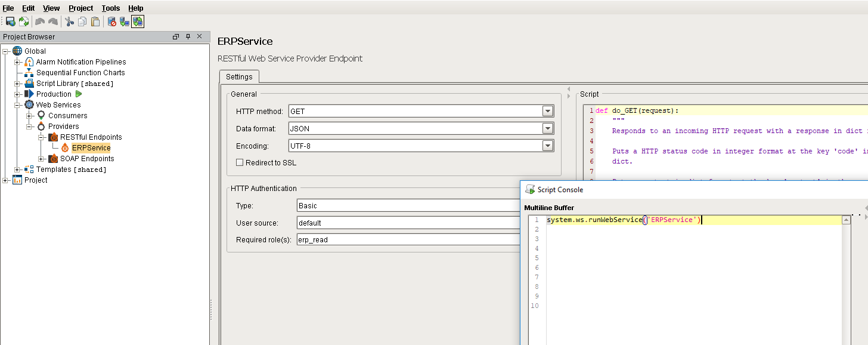Image resolution: width=868 pixels, height=345 pixels.
Task: Expand the Project tree node
Action: [x=6, y=180]
